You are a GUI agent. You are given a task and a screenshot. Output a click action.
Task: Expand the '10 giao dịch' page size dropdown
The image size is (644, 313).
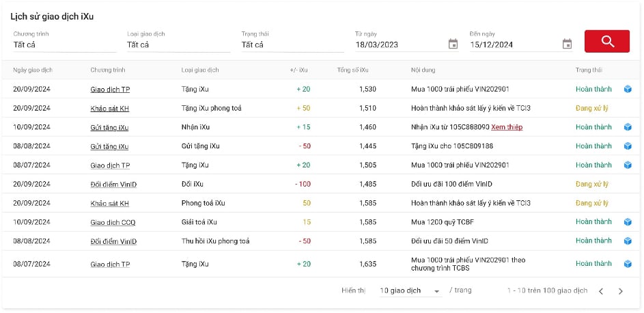(x=410, y=291)
